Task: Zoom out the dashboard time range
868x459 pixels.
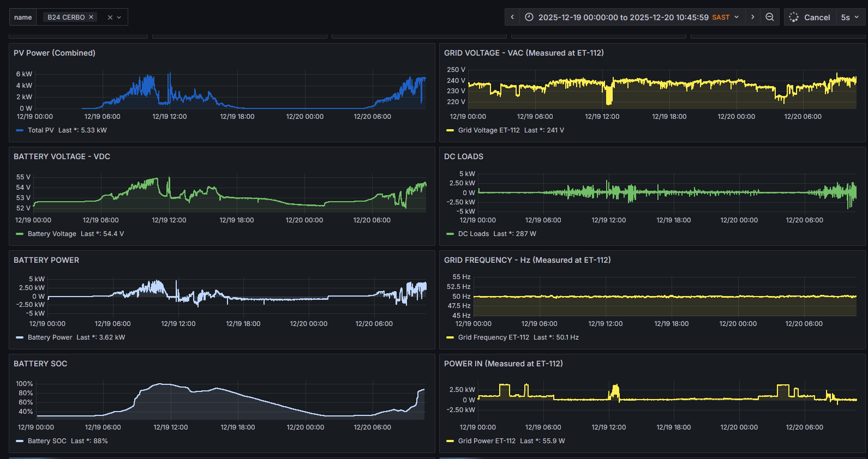Action: (x=770, y=17)
